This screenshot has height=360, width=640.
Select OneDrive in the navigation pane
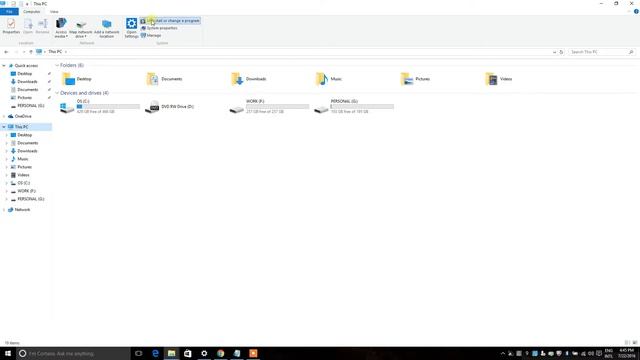click(23, 116)
